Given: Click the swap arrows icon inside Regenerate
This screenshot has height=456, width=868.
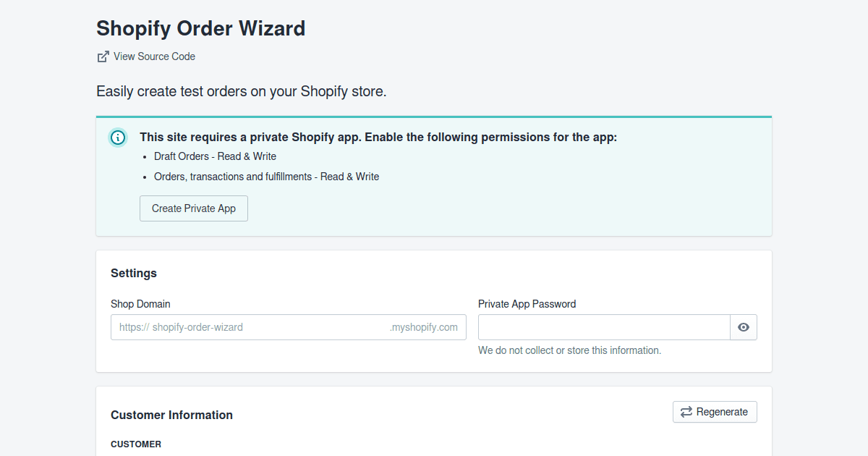Looking at the screenshot, I should tap(686, 411).
